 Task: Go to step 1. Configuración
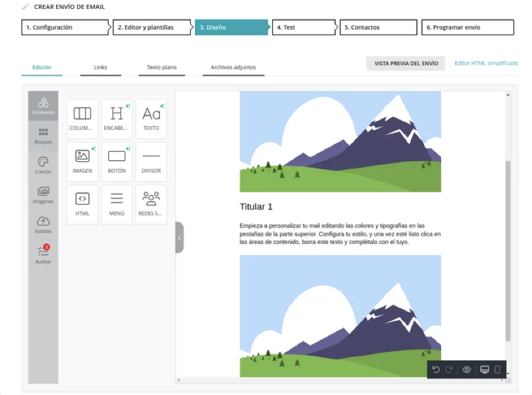point(65,27)
